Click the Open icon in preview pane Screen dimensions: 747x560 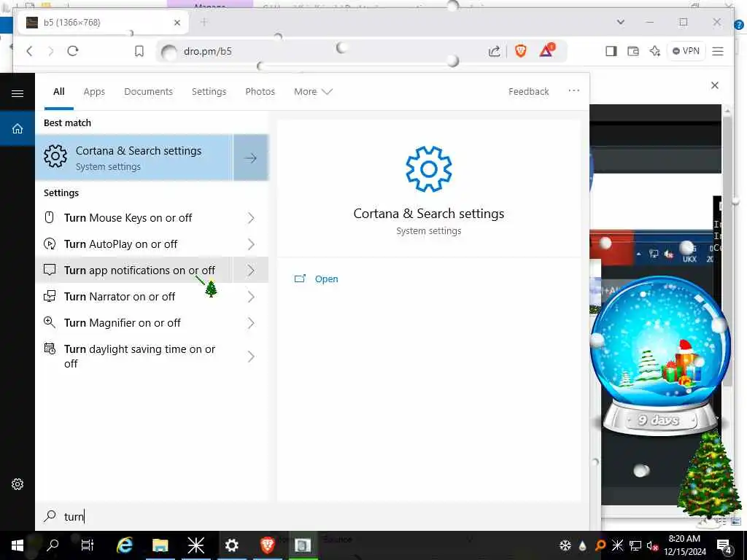coord(300,279)
